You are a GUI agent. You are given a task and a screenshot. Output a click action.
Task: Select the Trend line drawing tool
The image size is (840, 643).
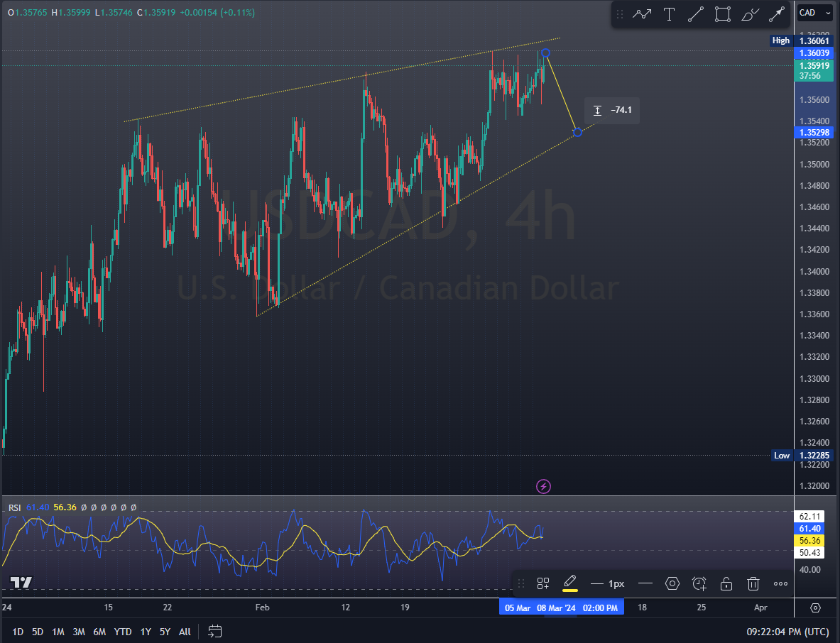pos(696,14)
